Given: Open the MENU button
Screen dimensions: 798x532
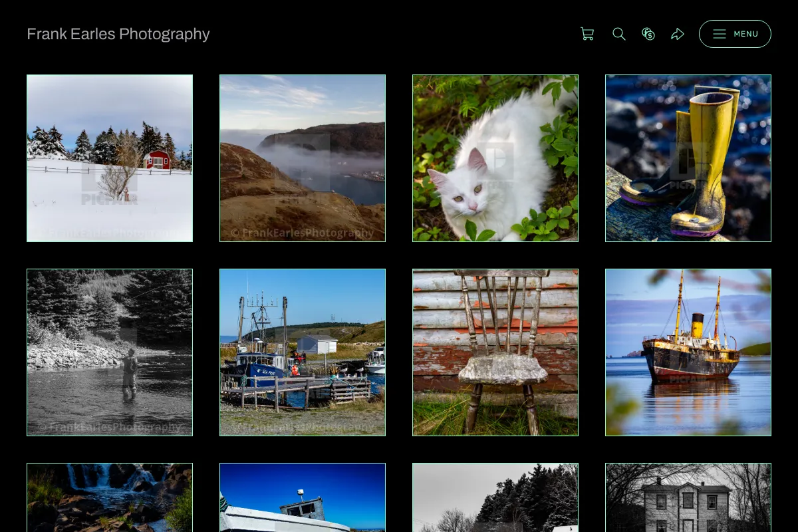Looking at the screenshot, I should pyautogui.click(x=735, y=34).
